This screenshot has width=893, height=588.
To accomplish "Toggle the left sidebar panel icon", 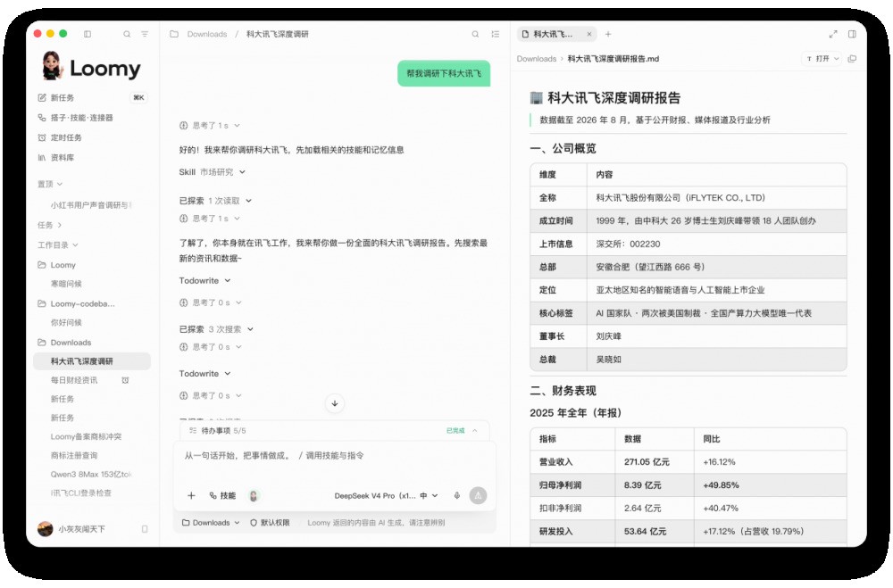I will [88, 34].
